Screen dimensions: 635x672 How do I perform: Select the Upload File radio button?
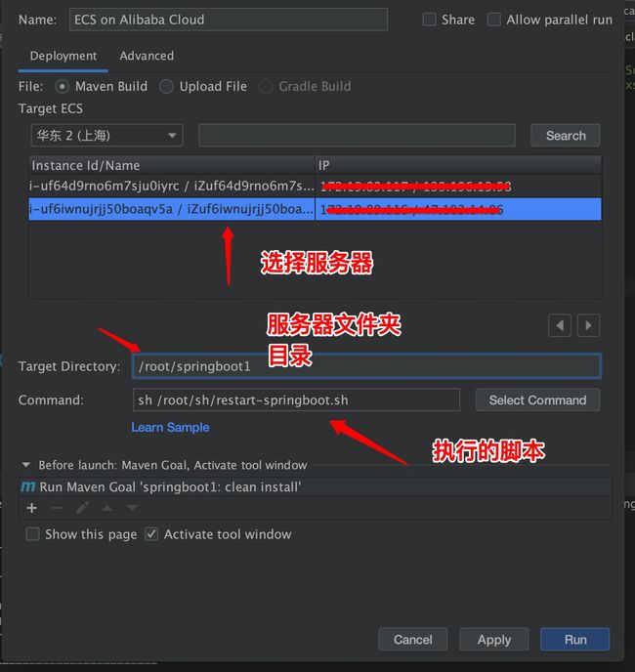[x=166, y=87]
